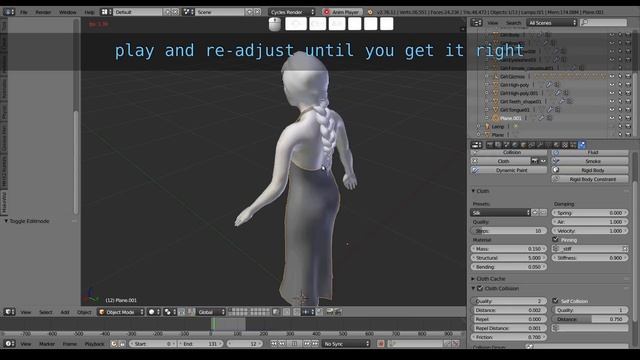
Task: Click jump to end frame control
Action: pyautogui.click(x=315, y=344)
